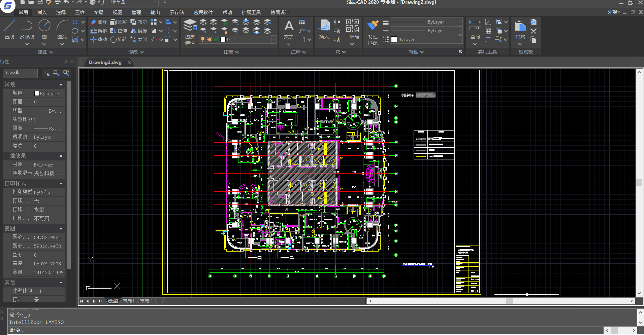This screenshot has height=335, width=644.
Task: Toggle the layer freeze sun icon
Action: tap(210, 39)
